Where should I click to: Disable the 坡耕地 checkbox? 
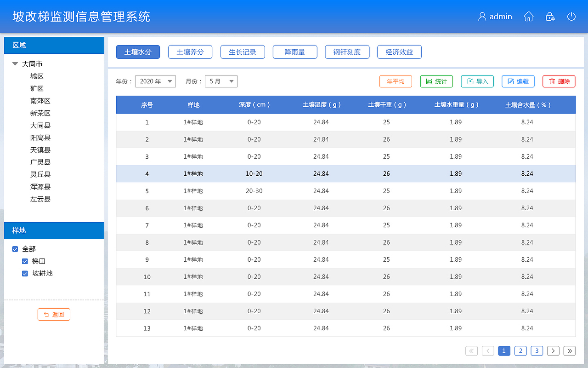25,273
